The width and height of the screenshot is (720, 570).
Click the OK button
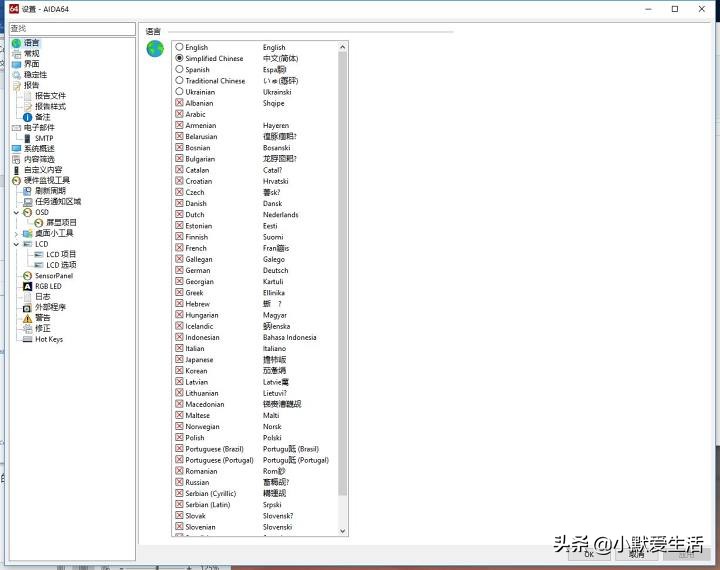click(x=589, y=554)
